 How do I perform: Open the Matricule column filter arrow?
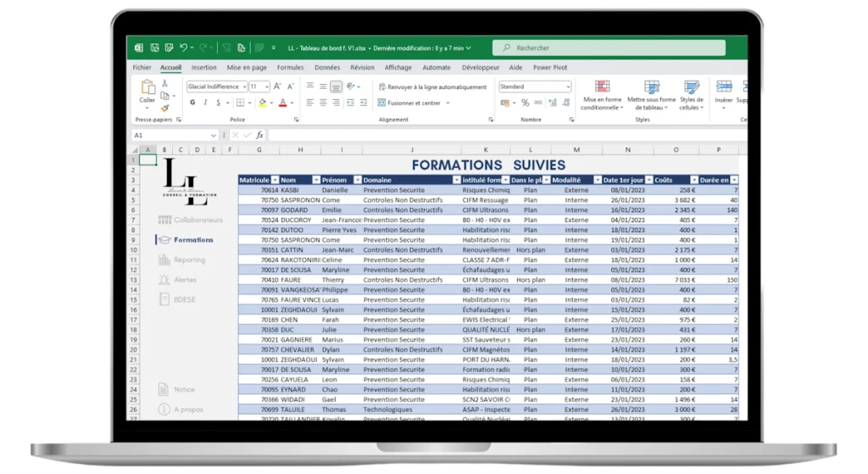click(275, 180)
